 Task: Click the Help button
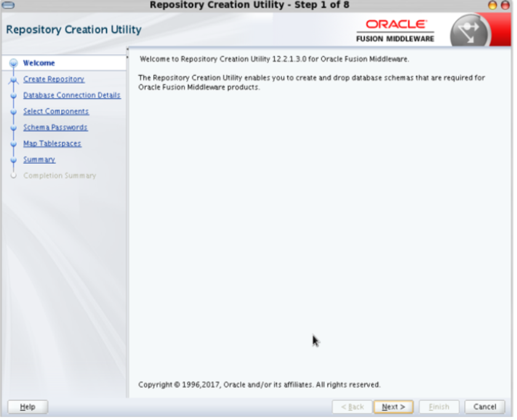(x=28, y=407)
